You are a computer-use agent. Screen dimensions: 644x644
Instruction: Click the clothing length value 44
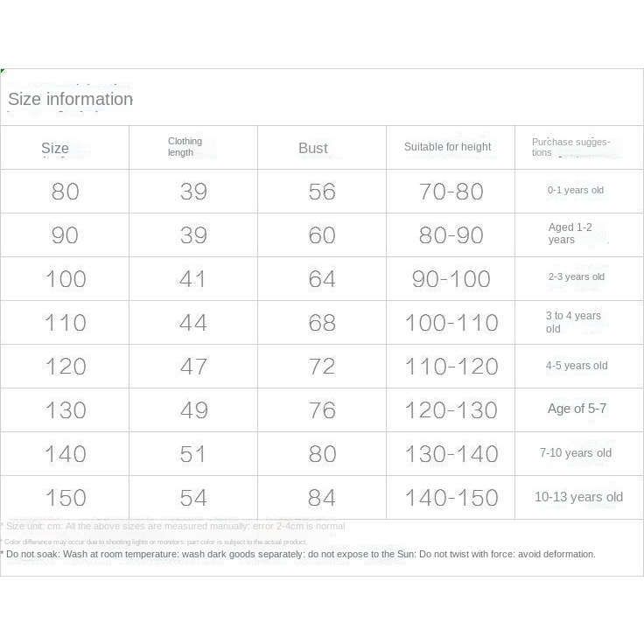pyautogui.click(x=193, y=323)
